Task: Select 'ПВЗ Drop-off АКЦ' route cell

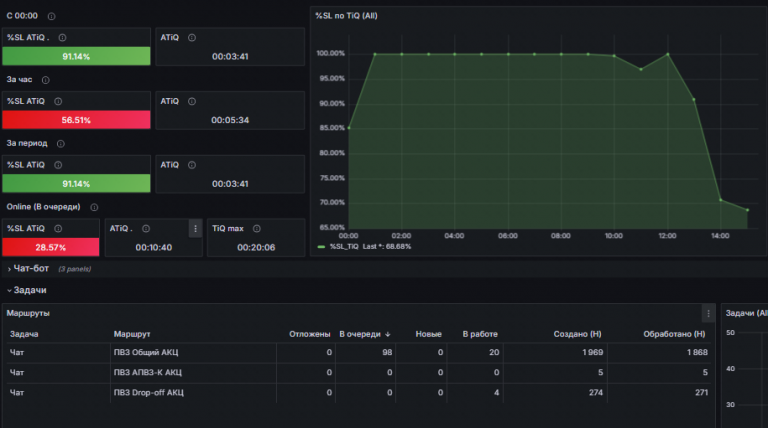Action: coord(148,392)
